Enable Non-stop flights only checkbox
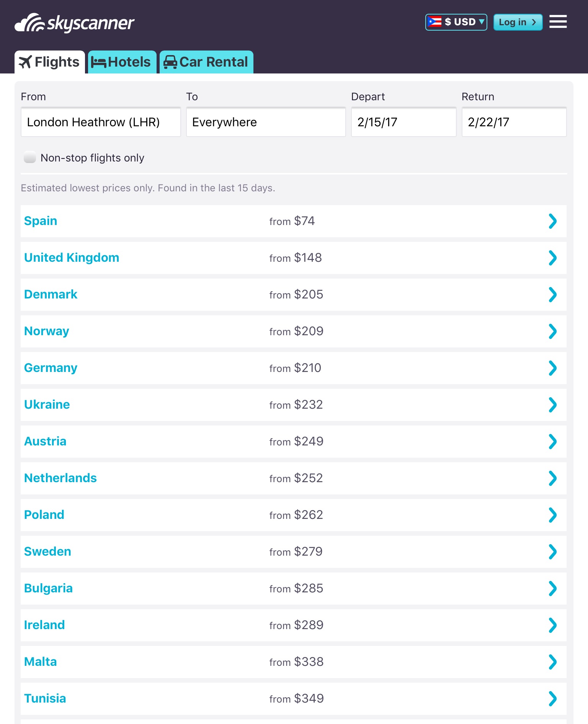This screenshot has width=588, height=724. 30,157
